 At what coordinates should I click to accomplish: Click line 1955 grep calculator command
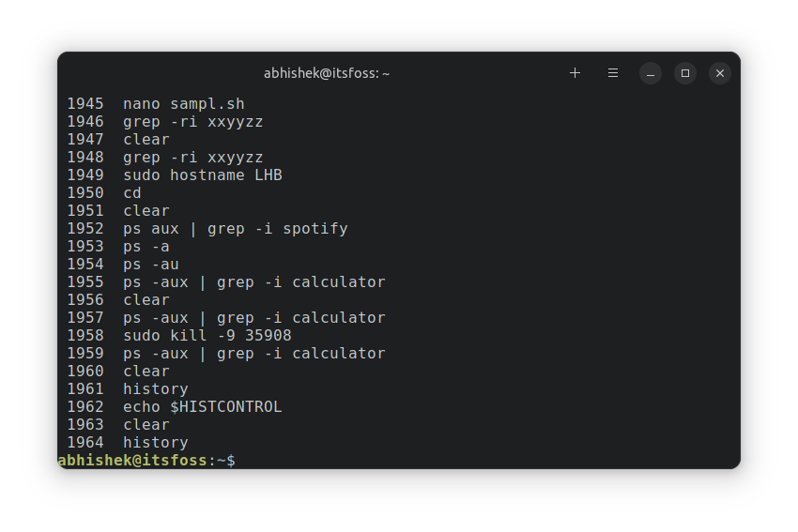pyautogui.click(x=226, y=281)
